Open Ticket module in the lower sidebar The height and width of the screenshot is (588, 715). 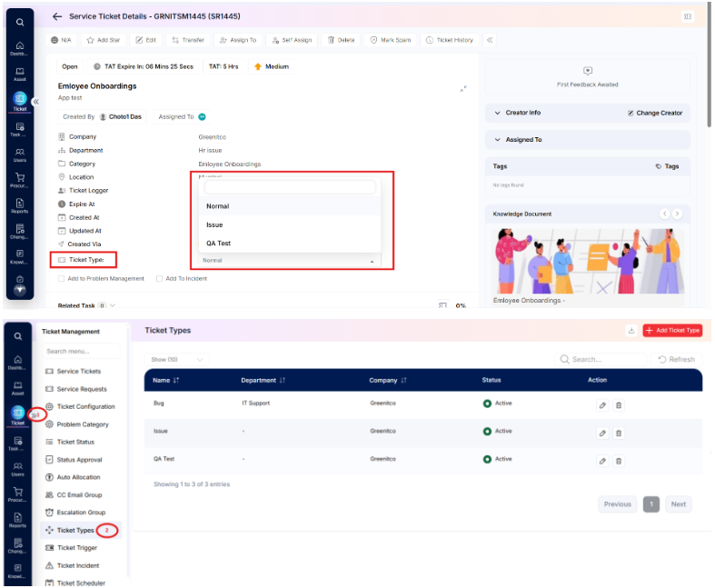coord(18,415)
